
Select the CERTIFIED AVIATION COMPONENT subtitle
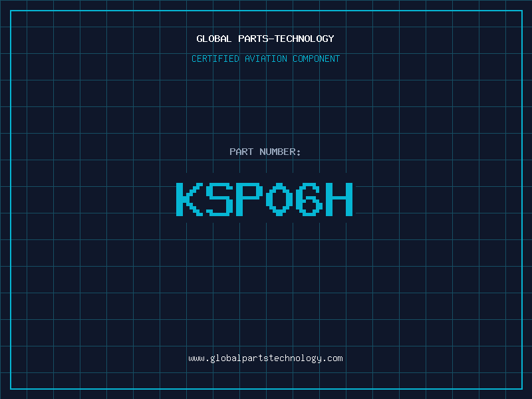pos(265,59)
